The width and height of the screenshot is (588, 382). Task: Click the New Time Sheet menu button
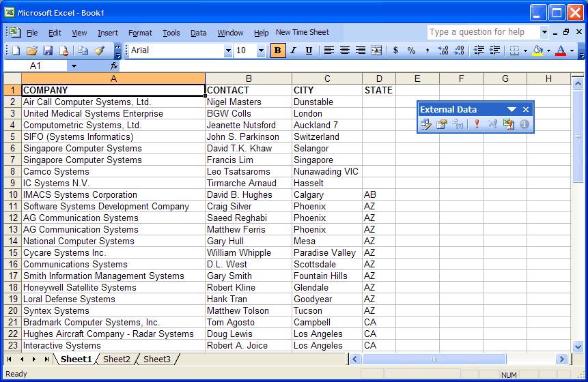(303, 33)
